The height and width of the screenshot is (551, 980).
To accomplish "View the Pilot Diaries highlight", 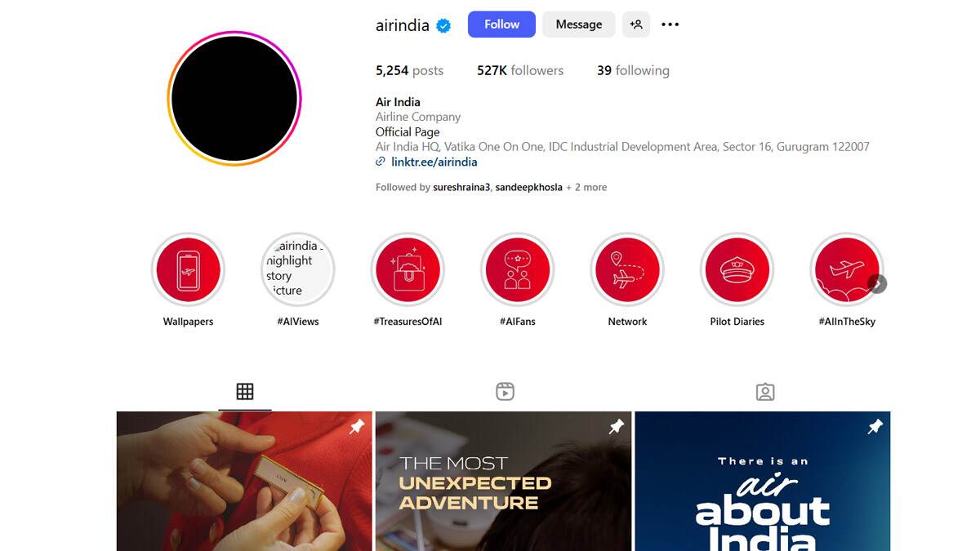I will click(x=737, y=270).
